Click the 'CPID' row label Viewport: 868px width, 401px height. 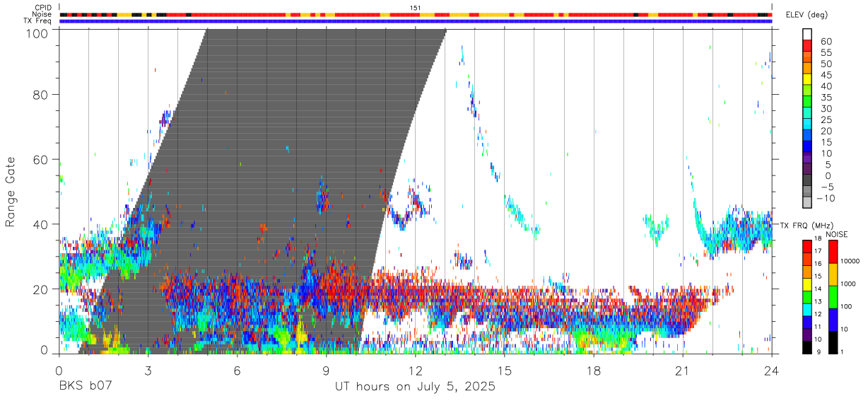click(x=43, y=7)
